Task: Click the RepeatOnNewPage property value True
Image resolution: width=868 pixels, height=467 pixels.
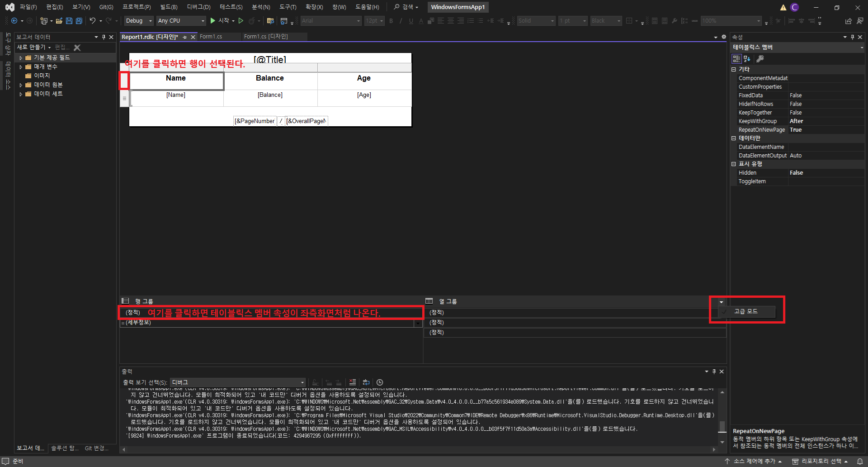Action: tap(826, 130)
